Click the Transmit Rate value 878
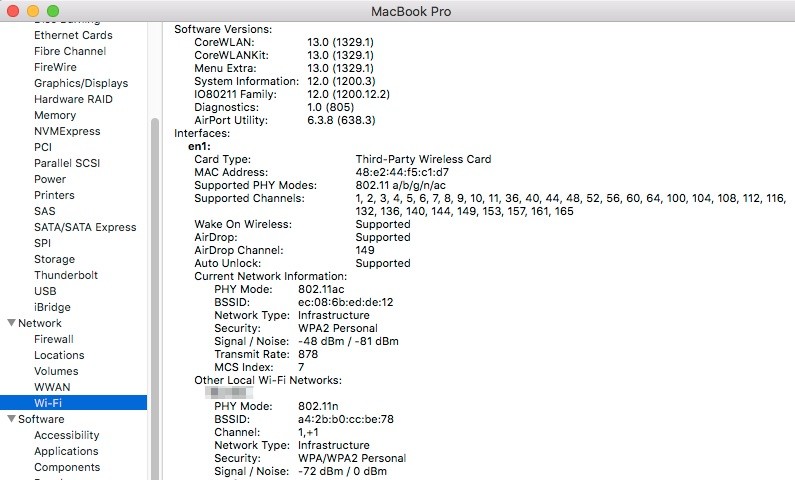This screenshot has width=795, height=480. (308, 354)
